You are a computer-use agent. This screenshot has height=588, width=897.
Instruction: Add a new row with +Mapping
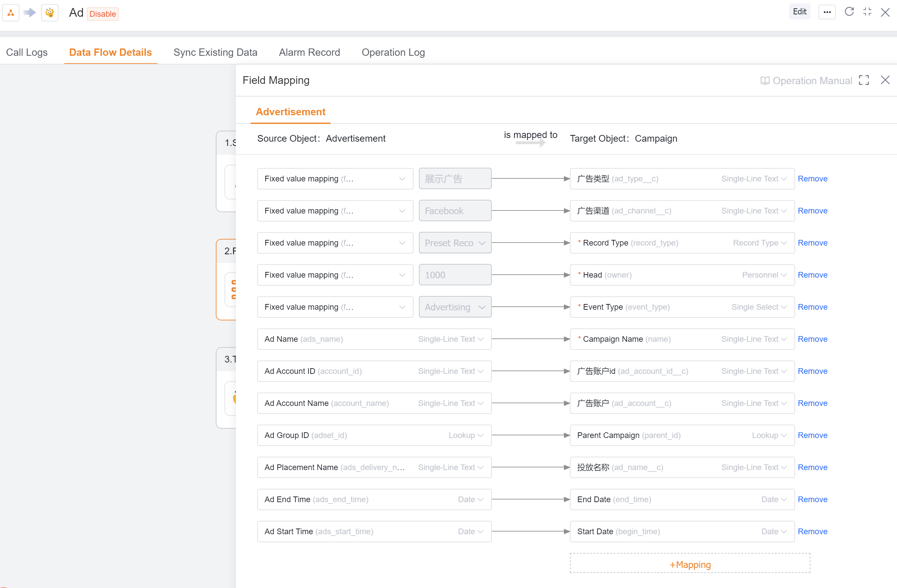pos(690,564)
